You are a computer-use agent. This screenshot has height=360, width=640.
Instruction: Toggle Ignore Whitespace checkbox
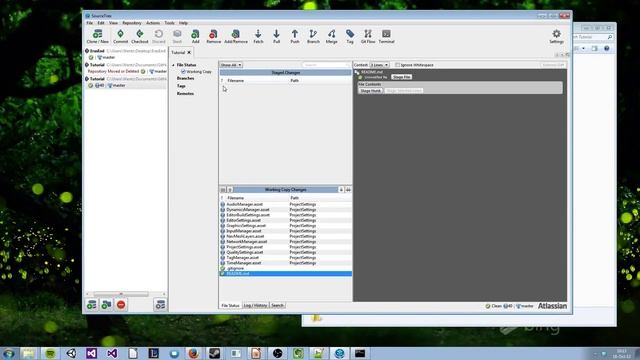pyautogui.click(x=397, y=65)
